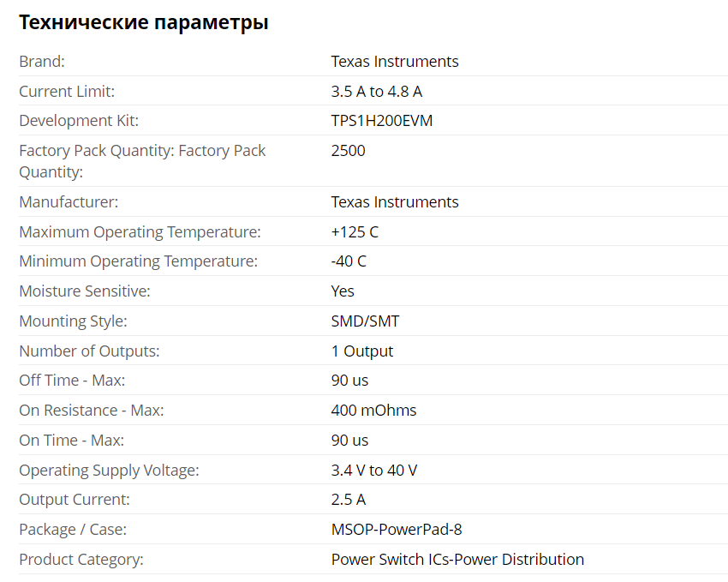Click the Moisture Sensitive value Yes
Image resolution: width=728 pixels, height=582 pixels.
coord(343,291)
